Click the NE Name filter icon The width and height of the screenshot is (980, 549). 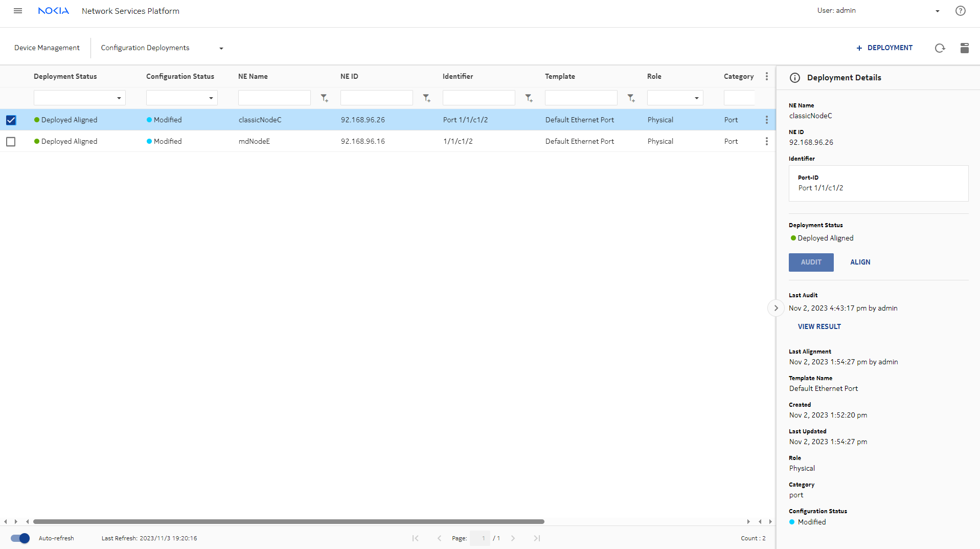point(324,98)
